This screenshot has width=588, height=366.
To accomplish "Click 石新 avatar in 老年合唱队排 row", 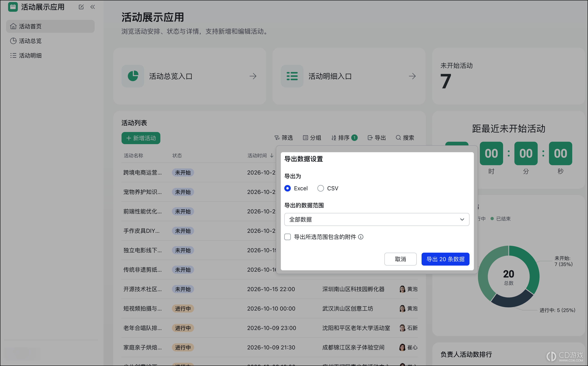I will [402, 328].
